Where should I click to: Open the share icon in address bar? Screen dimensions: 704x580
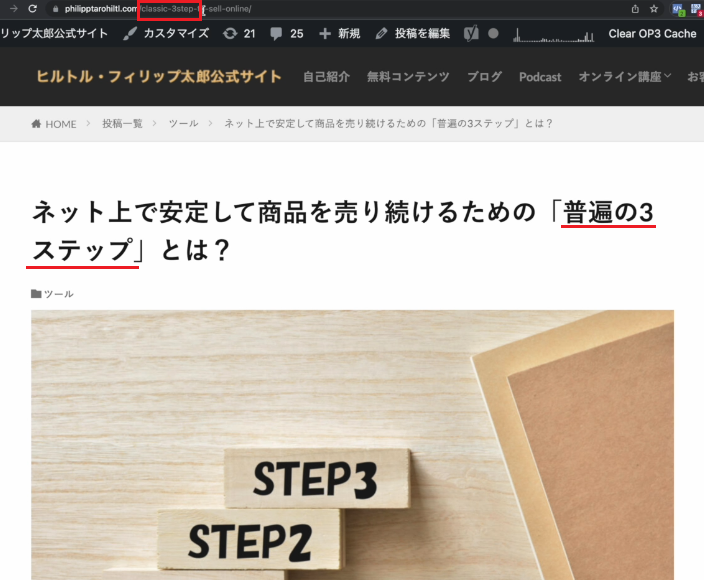point(635,9)
